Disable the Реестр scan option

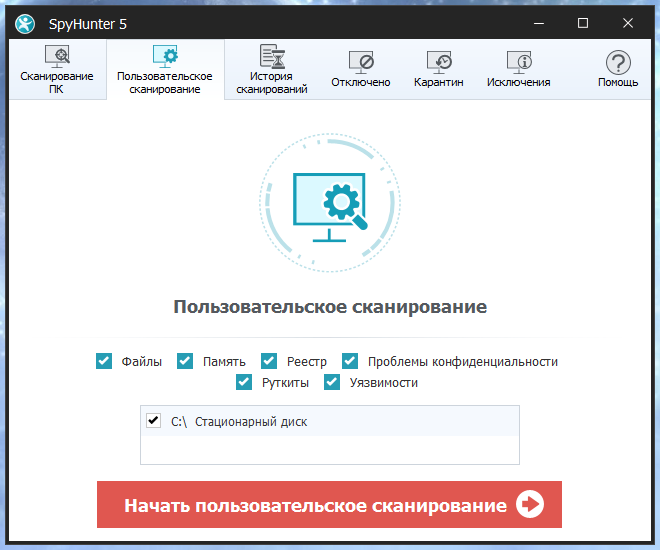point(269,361)
